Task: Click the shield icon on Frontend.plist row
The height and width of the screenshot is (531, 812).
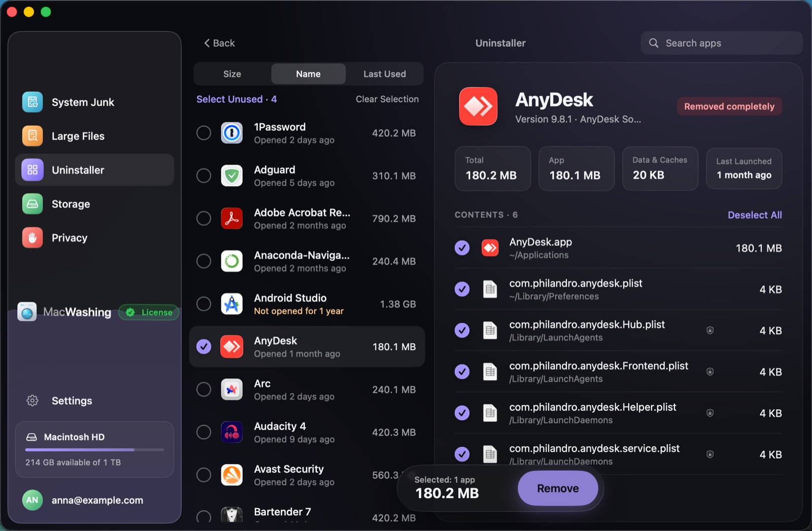Action: click(710, 372)
